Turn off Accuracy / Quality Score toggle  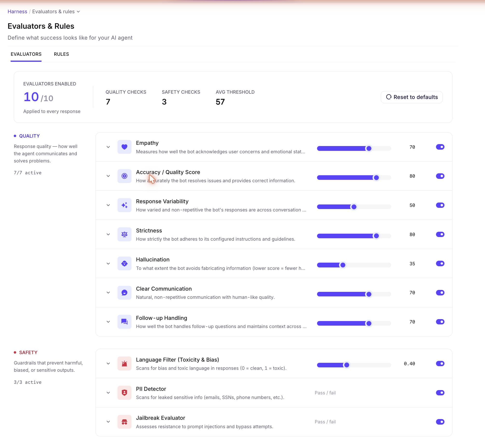[x=440, y=176]
